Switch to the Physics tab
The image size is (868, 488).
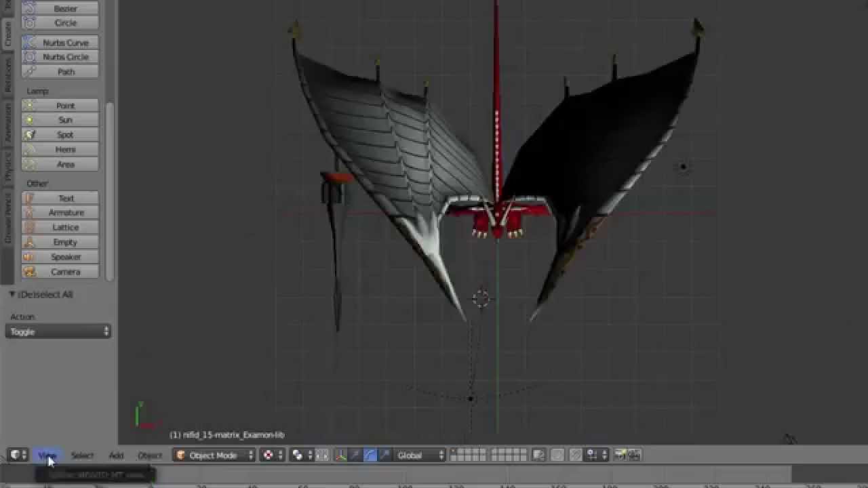pyautogui.click(x=7, y=167)
